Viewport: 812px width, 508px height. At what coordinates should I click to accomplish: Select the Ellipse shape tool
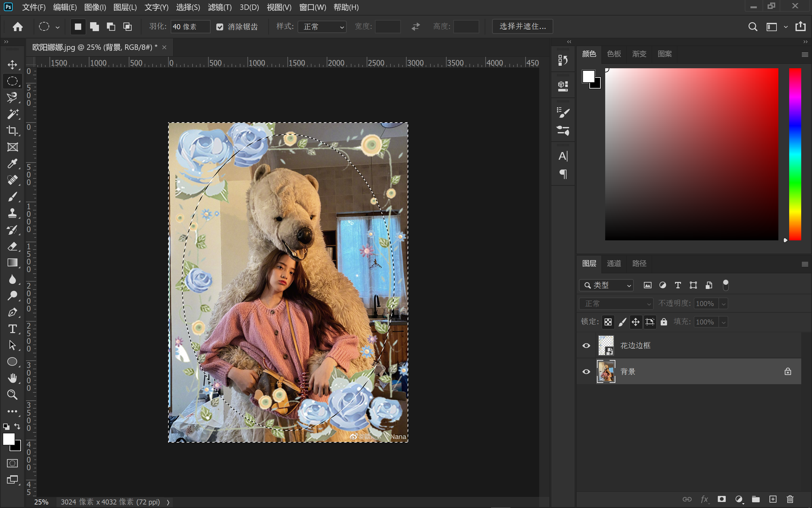(x=12, y=362)
